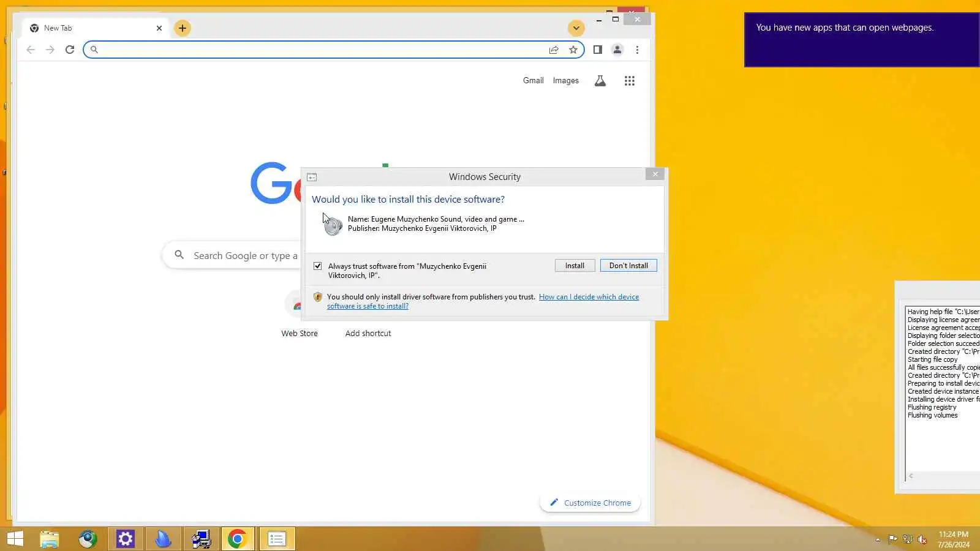Click Don't Install button

[628, 266]
